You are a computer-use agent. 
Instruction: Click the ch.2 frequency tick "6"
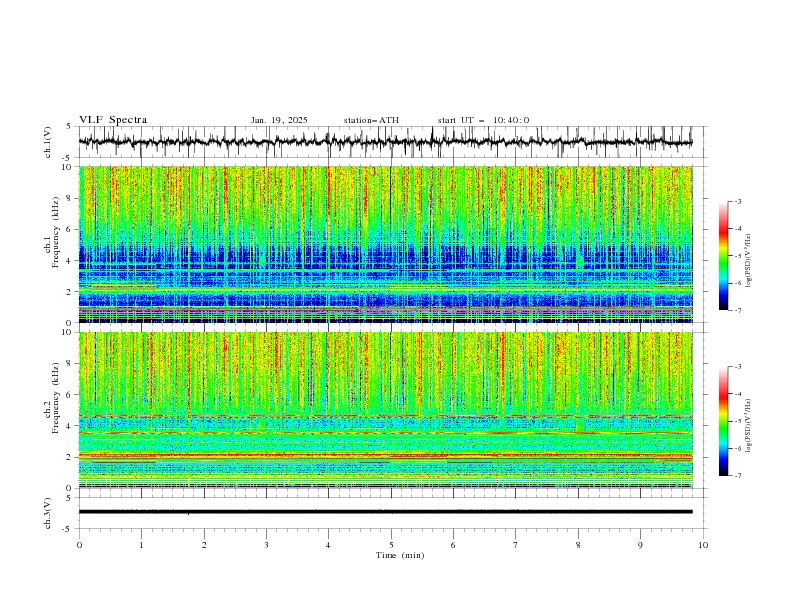pos(70,395)
